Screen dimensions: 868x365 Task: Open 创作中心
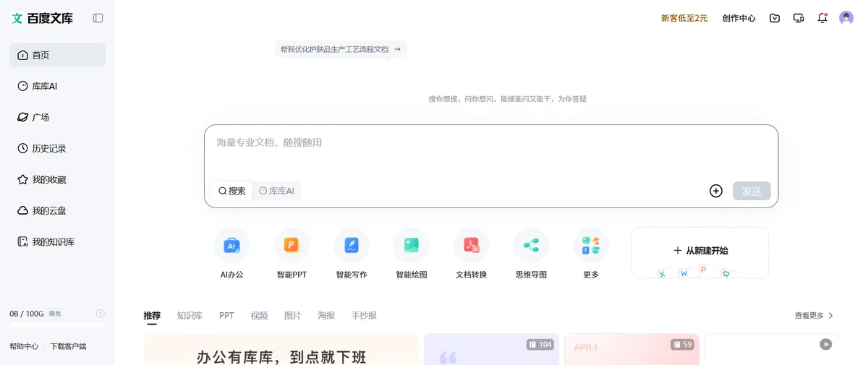[x=739, y=18]
